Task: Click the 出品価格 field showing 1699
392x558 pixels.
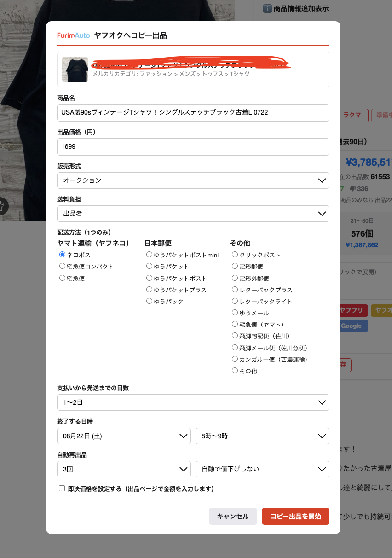Action: [x=193, y=147]
